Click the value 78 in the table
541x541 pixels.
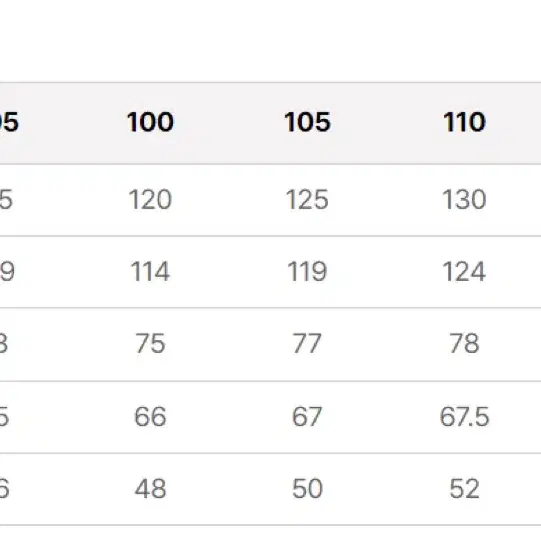click(x=464, y=344)
